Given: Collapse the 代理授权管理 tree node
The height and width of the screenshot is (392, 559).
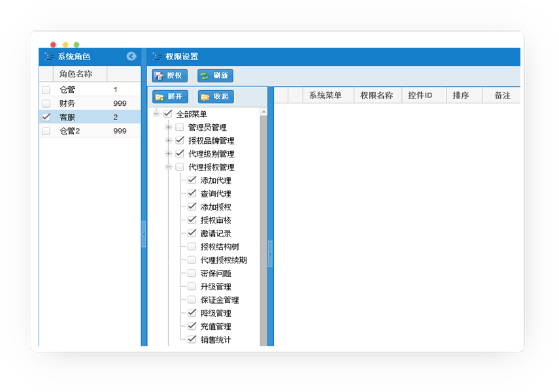Looking at the screenshot, I should (x=169, y=167).
